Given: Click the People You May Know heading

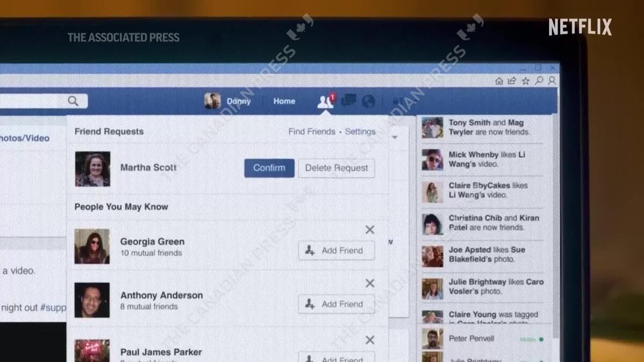Looking at the screenshot, I should click(x=121, y=206).
